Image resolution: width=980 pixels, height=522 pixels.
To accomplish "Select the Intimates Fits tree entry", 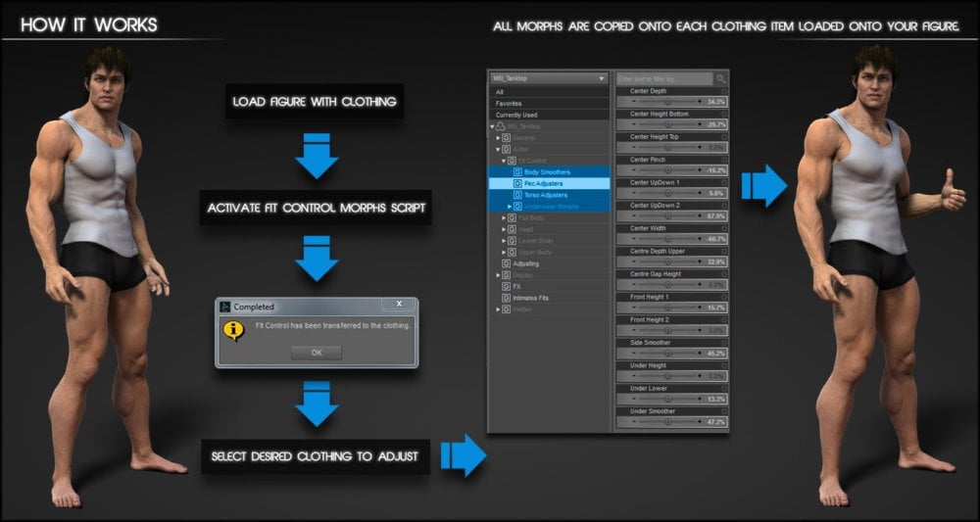I will [530, 298].
